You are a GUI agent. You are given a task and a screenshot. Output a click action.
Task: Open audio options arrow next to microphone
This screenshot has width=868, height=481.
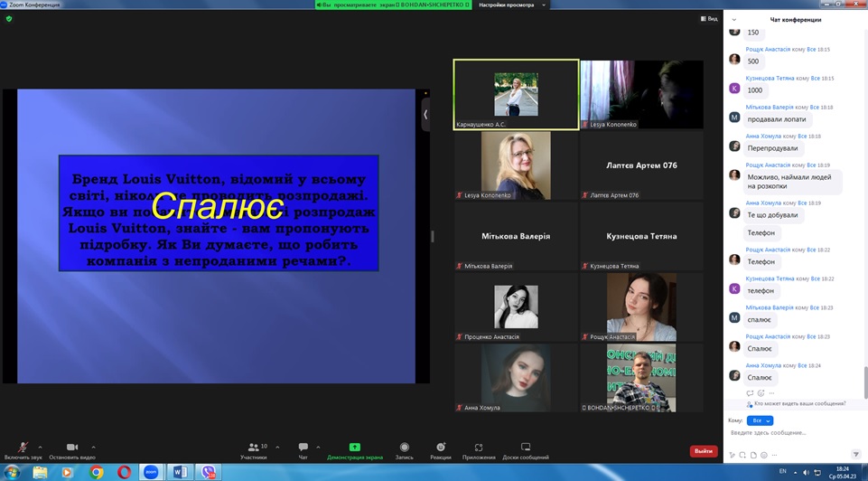coord(40,447)
